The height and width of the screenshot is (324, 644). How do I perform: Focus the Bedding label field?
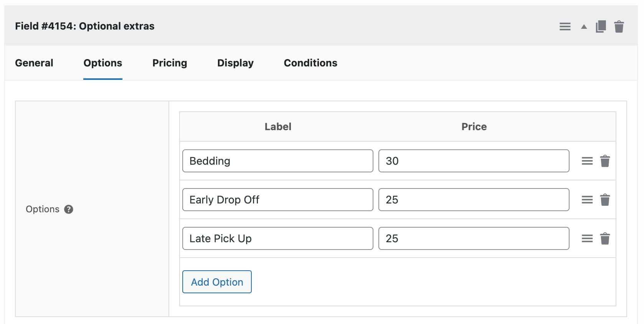coord(277,161)
